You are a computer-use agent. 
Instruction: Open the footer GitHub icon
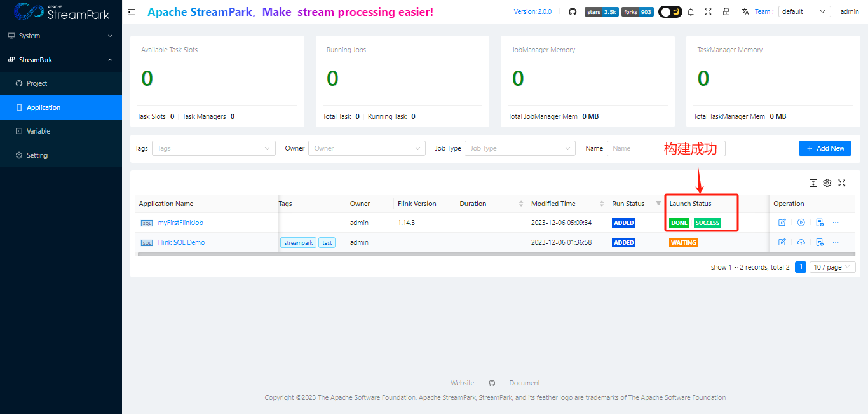[x=492, y=383]
